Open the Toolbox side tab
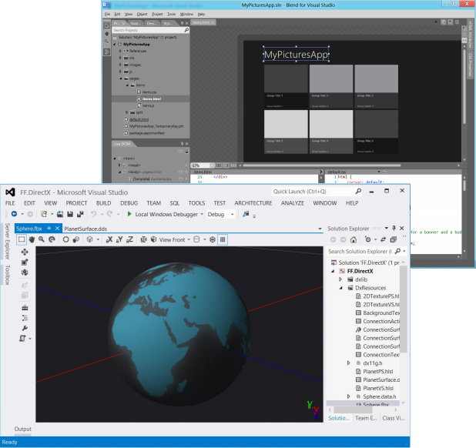476x448 pixels. 8,275
